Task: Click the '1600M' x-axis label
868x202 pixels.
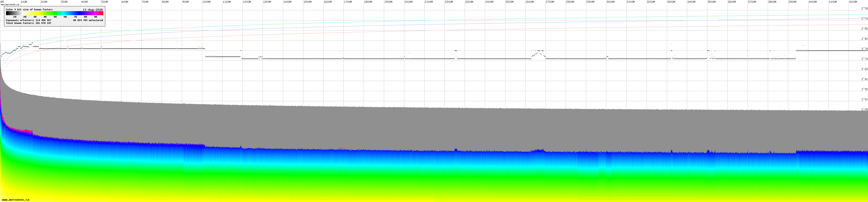Action: 328,2
